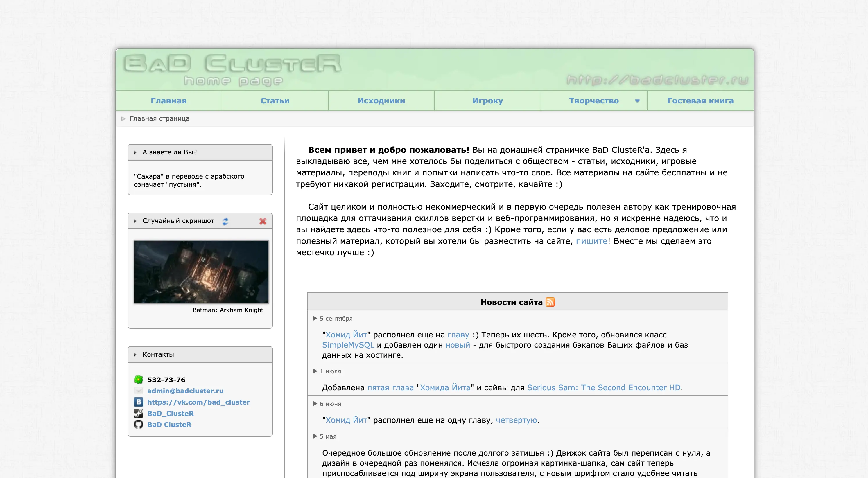
Task: Click the ICQ number 532-73-76
Action: tap(166, 380)
